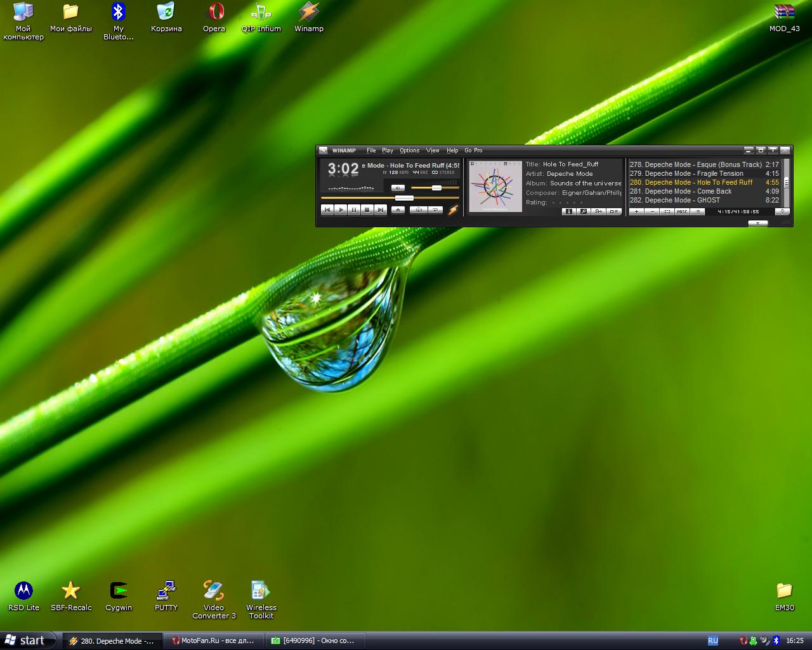The width and height of the screenshot is (812, 650).
Task: Click the send-to arrow button under track info
Action: (x=598, y=211)
